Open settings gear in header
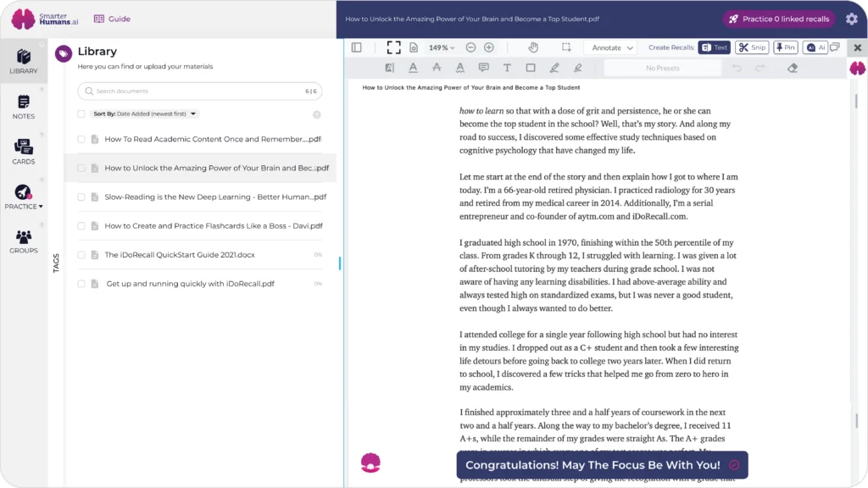Viewport: 868px width, 488px height. click(851, 19)
